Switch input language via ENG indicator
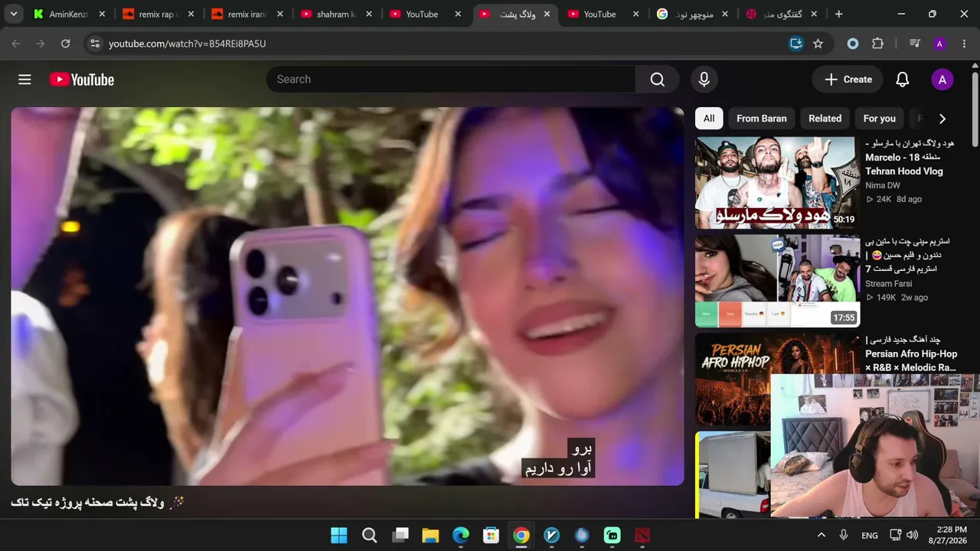 870,536
